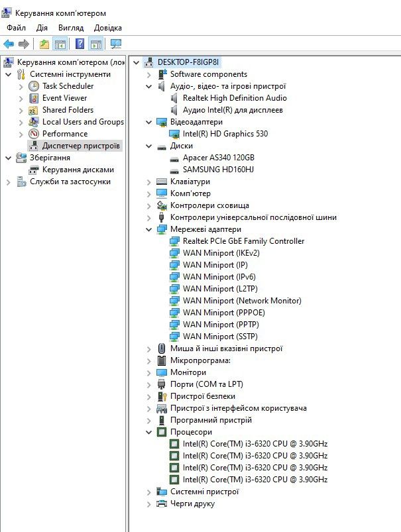
Task: Expand the Task Scheduler node
Action: pos(21,87)
